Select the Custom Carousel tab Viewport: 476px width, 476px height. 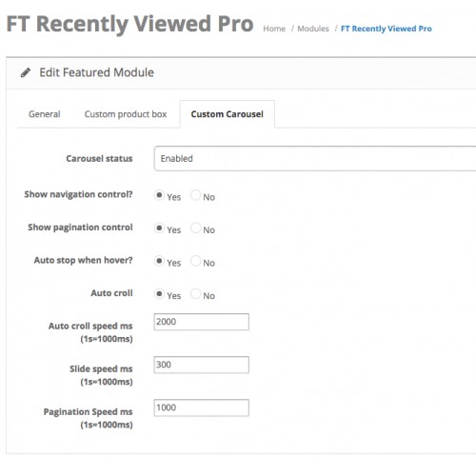[x=228, y=114]
